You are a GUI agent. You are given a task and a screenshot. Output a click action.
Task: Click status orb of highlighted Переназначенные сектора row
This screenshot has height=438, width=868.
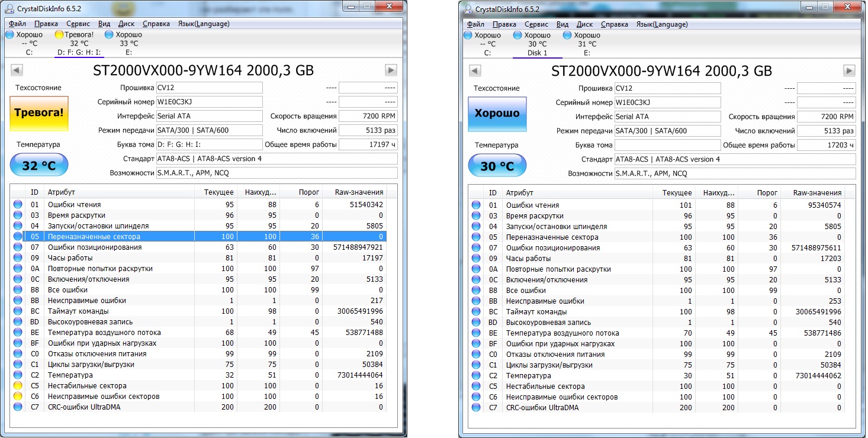[x=18, y=236]
